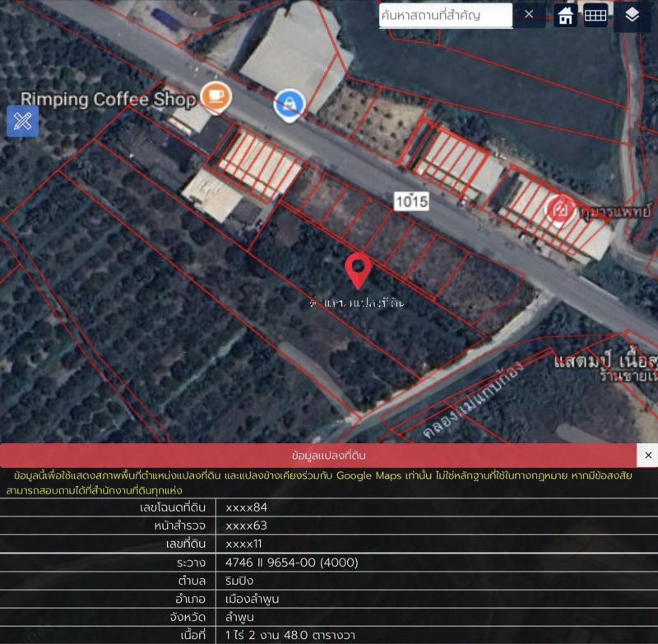Image resolution: width=658 pixels, height=644 pixels.
Task: Click the landmark search text field
Action: click(444, 15)
